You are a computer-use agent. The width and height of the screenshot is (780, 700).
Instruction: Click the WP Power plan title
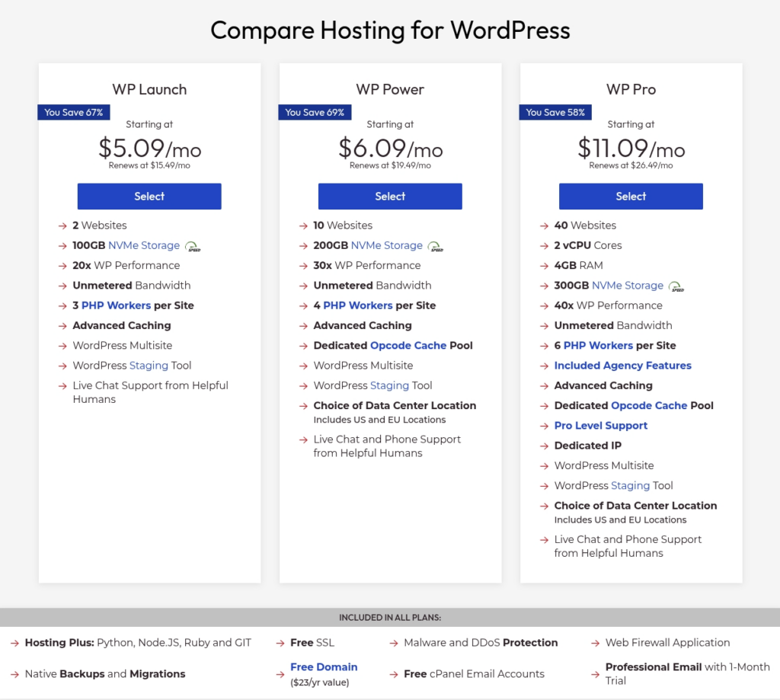tap(390, 90)
